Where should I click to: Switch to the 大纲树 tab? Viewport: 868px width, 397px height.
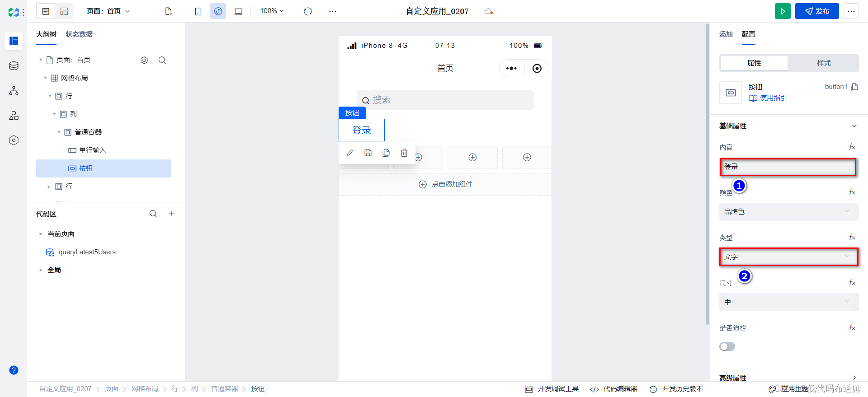[46, 34]
